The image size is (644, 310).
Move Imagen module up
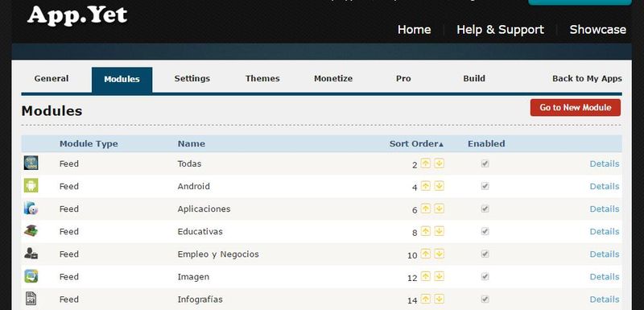[426, 276]
